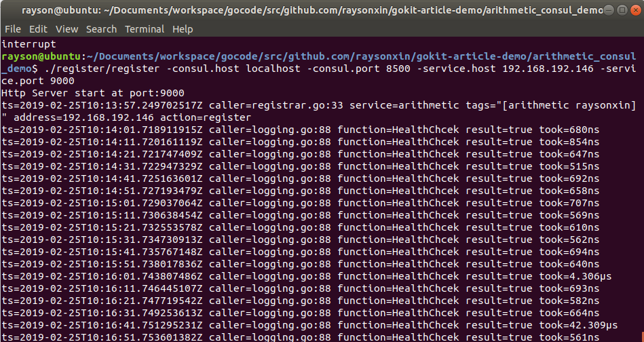Image resolution: width=644 pixels, height=342 pixels.
Task: Click the caller=registrar.go:33 text
Action: point(276,105)
